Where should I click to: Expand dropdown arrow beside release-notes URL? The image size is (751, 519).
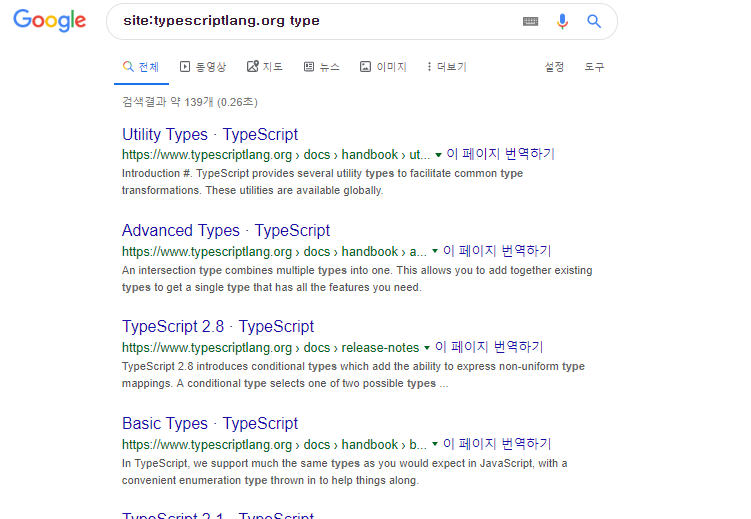[426, 348]
